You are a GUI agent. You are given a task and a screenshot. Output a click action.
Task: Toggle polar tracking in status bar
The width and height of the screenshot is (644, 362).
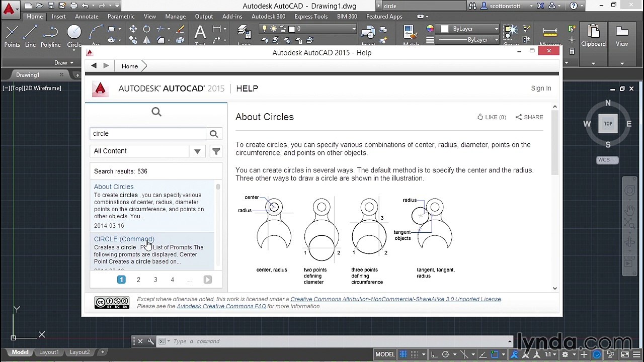(446, 354)
